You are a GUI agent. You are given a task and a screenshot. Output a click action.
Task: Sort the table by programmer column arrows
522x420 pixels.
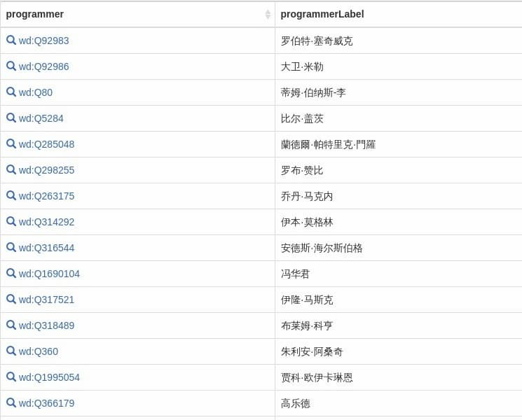(268, 14)
